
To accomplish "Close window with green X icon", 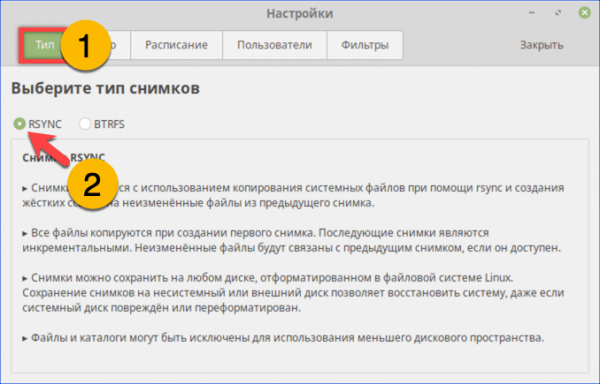I will 584,13.
